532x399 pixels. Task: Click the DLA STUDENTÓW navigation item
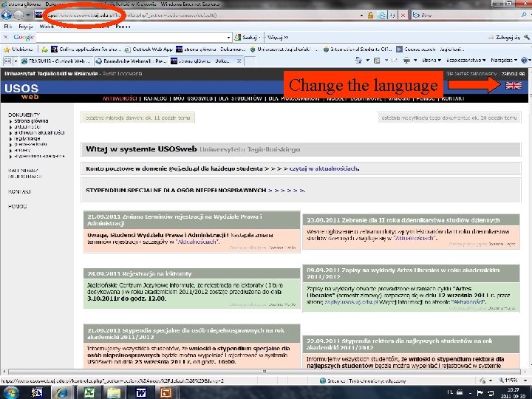[240, 98]
